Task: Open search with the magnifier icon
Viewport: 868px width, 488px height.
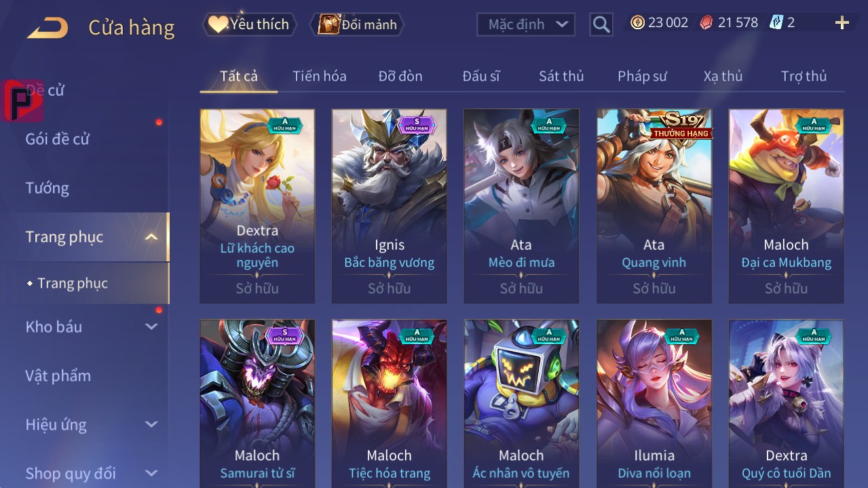Action: [601, 24]
